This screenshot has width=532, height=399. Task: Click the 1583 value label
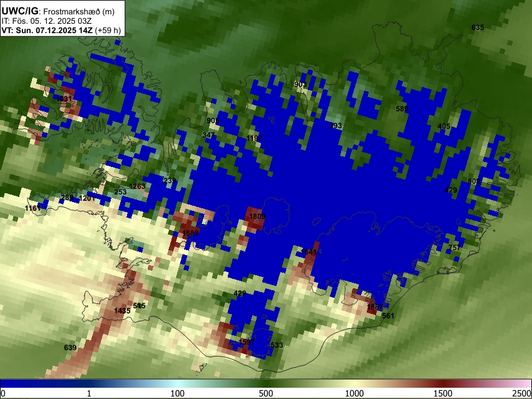[x=190, y=233]
